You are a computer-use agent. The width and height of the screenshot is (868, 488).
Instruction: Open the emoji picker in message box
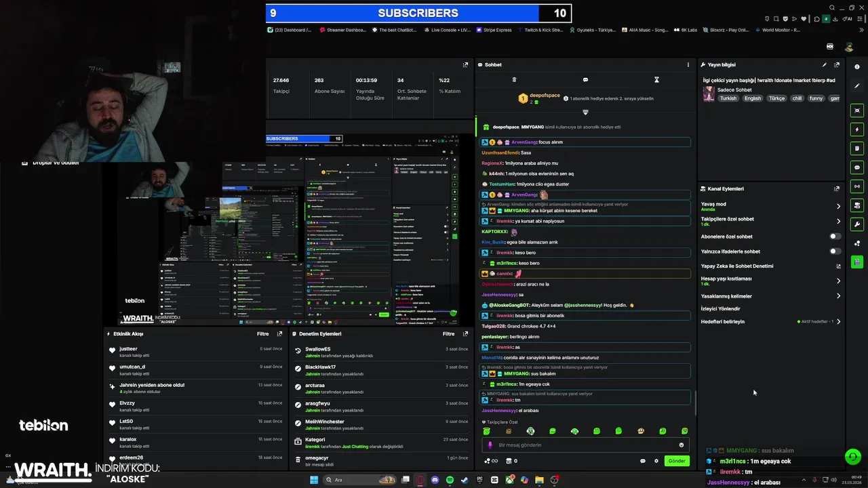tap(682, 445)
